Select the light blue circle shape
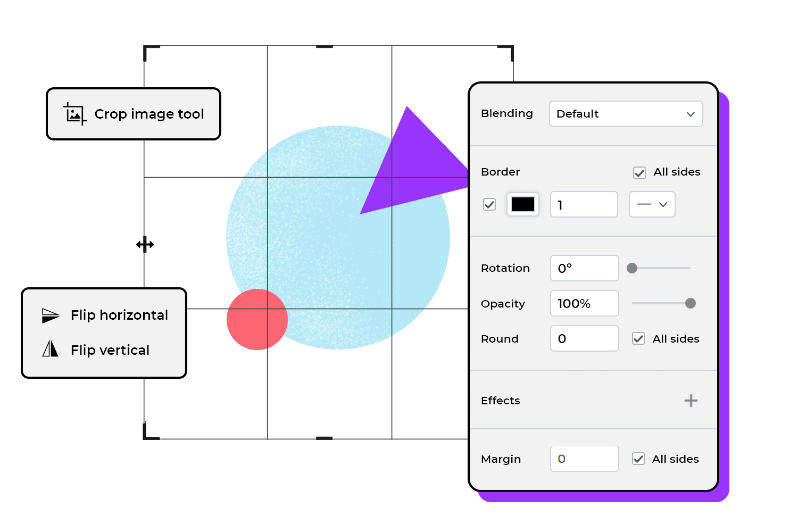The height and width of the screenshot is (532, 798). pyautogui.click(x=338, y=238)
